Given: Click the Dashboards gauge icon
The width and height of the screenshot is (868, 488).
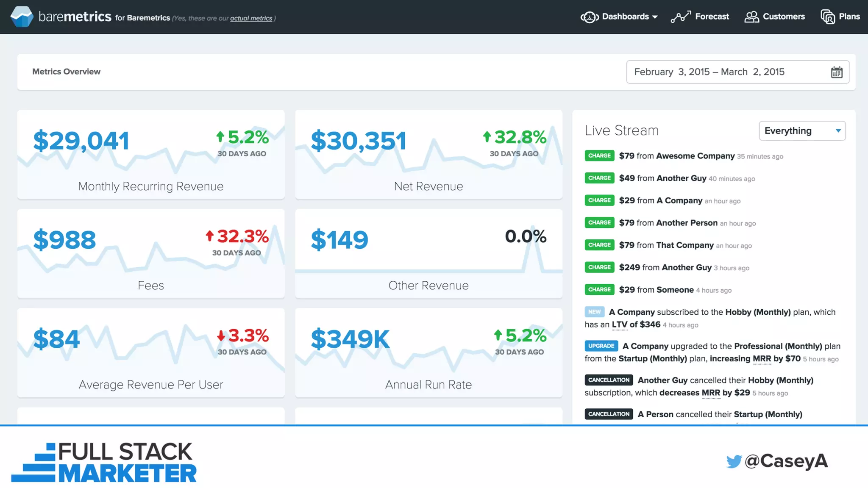Looking at the screenshot, I should pyautogui.click(x=590, y=17).
